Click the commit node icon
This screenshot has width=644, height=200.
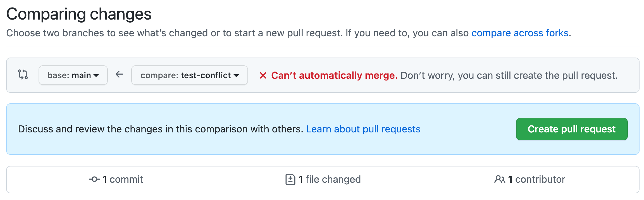click(94, 179)
